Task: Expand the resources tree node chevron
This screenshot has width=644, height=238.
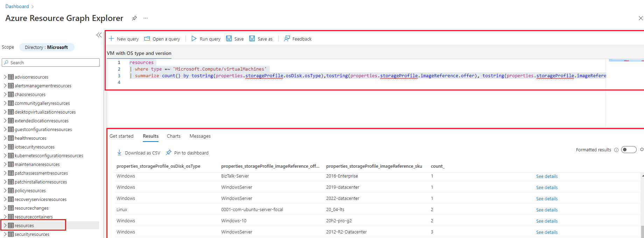Action: pyautogui.click(x=5, y=225)
